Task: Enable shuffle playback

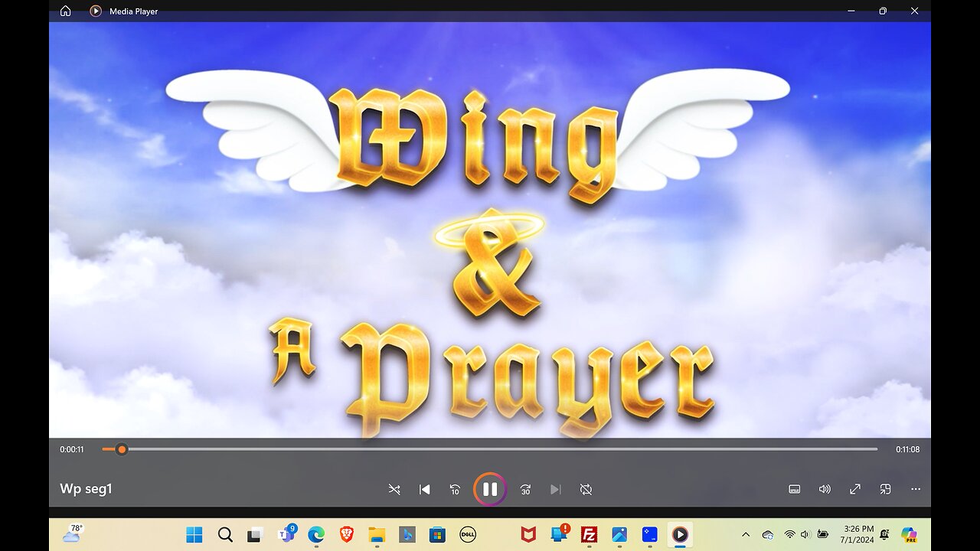Action: point(394,489)
